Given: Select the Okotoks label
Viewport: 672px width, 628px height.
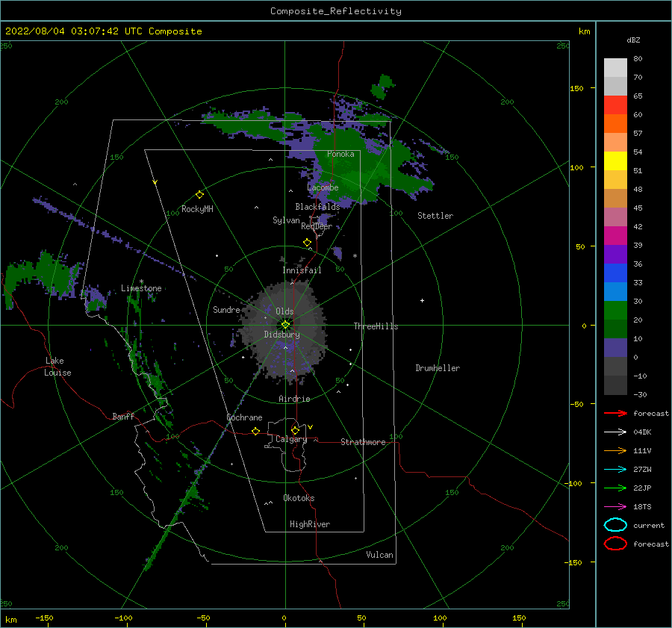Looking at the screenshot, I should click(299, 498).
